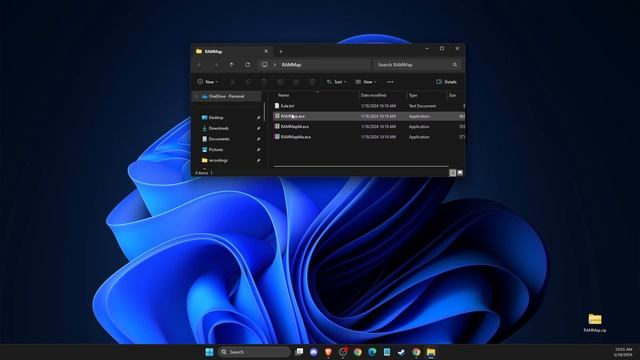Click the RAMMap breadcrumb in address bar

291,64
